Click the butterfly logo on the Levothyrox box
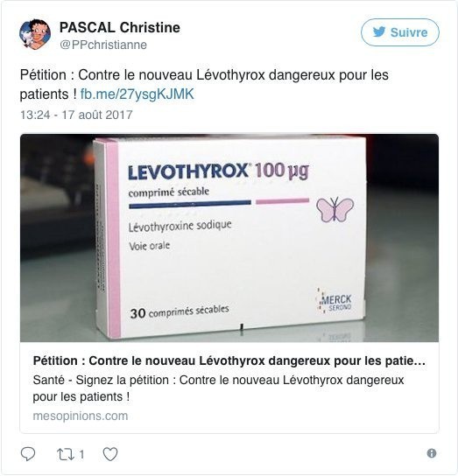 pos(335,209)
